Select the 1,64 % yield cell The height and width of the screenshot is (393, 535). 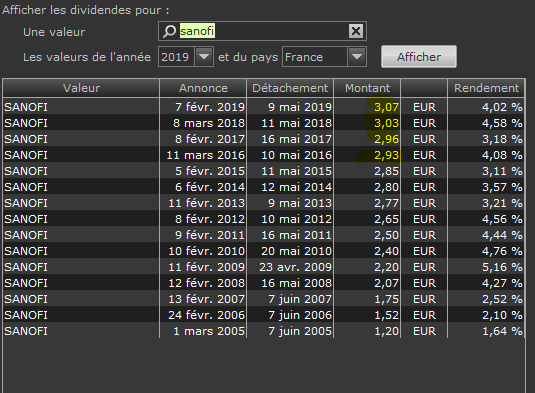point(486,331)
